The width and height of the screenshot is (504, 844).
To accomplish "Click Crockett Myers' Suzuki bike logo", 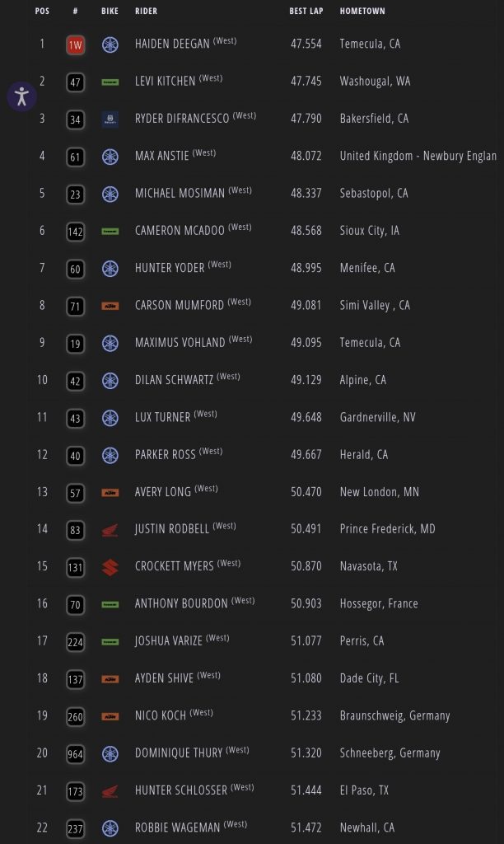I will click(x=110, y=567).
